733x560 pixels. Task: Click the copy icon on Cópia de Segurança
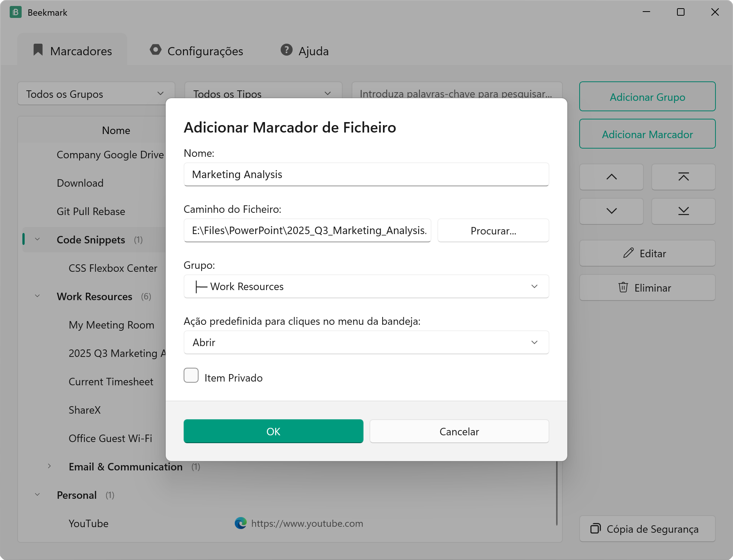[x=596, y=529]
